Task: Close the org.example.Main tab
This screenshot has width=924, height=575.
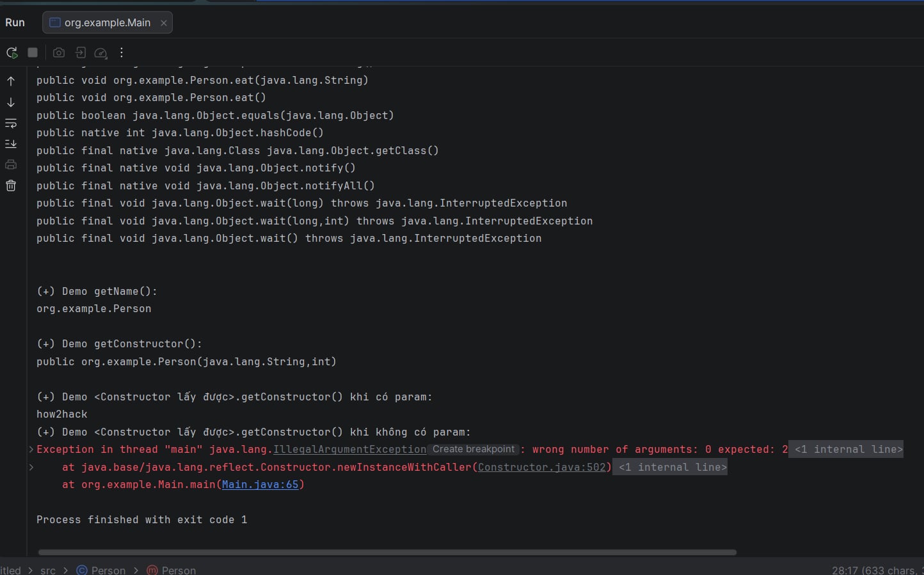Action: point(164,23)
